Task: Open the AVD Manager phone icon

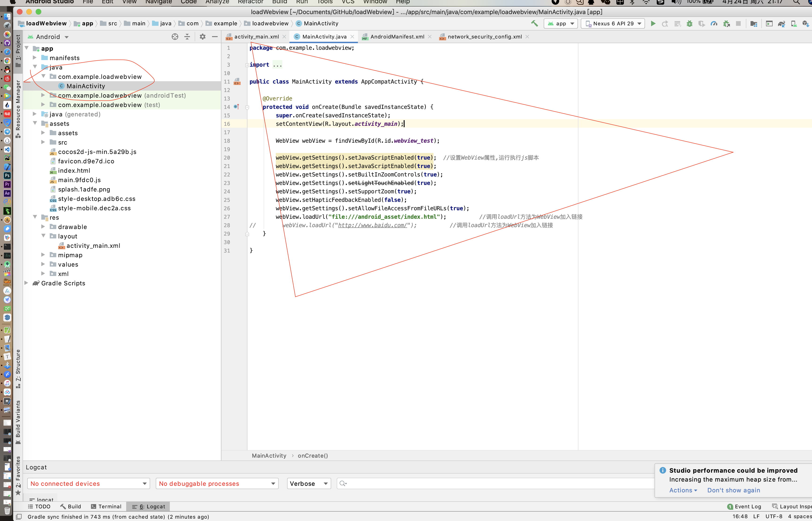Action: coord(794,23)
